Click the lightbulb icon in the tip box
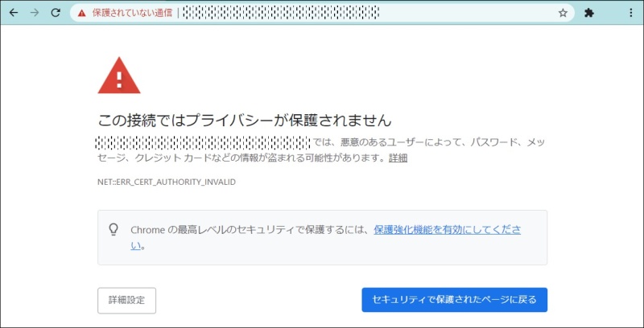This screenshot has height=328, width=644. point(114,229)
